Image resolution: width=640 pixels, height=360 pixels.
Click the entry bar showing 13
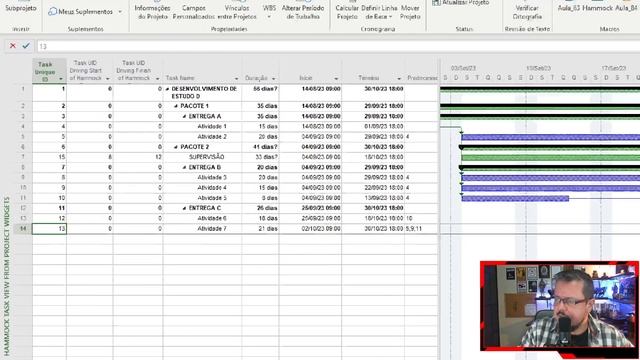click(x=338, y=46)
